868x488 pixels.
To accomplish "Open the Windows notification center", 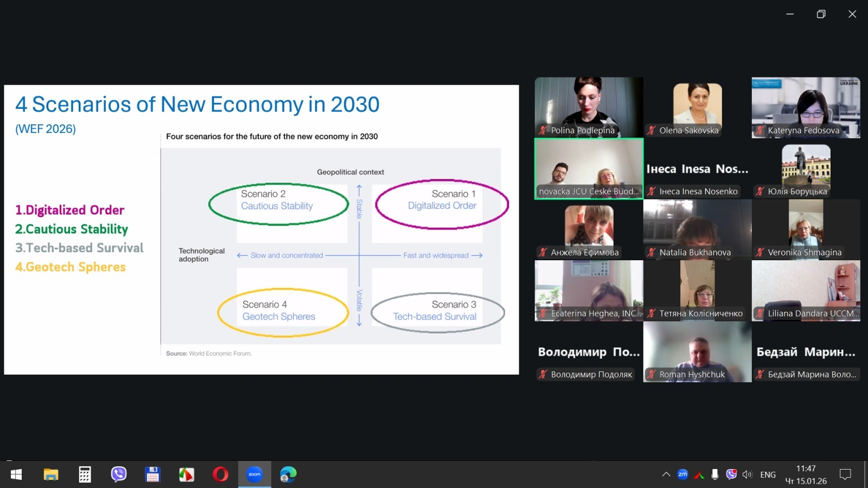I will (x=845, y=474).
